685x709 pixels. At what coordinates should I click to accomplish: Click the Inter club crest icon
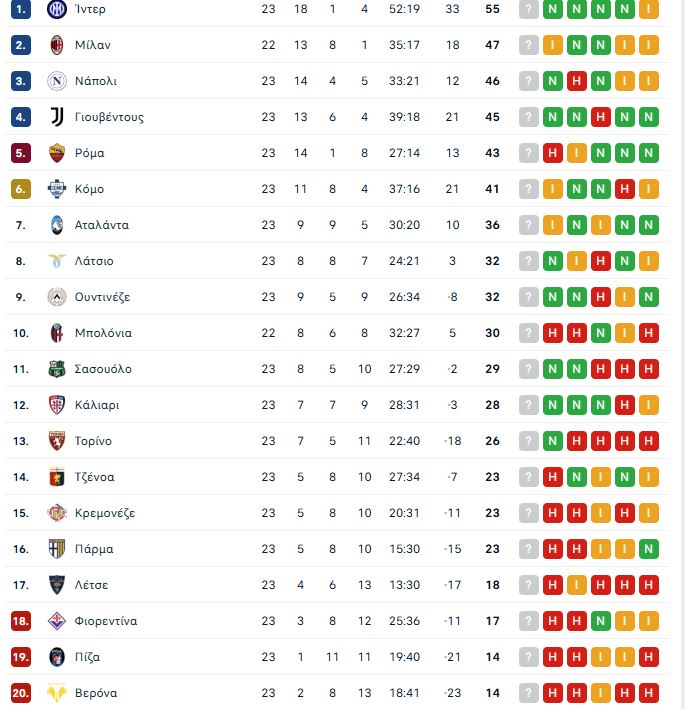click(56, 9)
